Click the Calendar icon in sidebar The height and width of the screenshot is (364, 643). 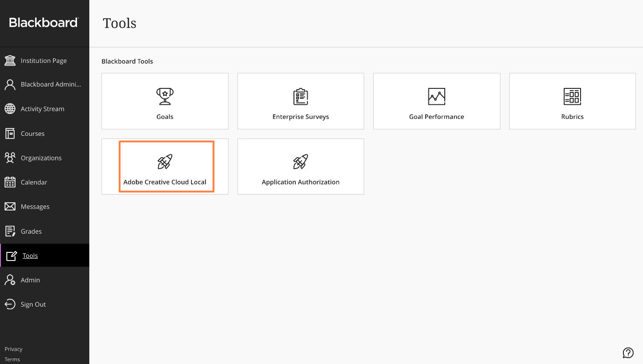click(10, 182)
